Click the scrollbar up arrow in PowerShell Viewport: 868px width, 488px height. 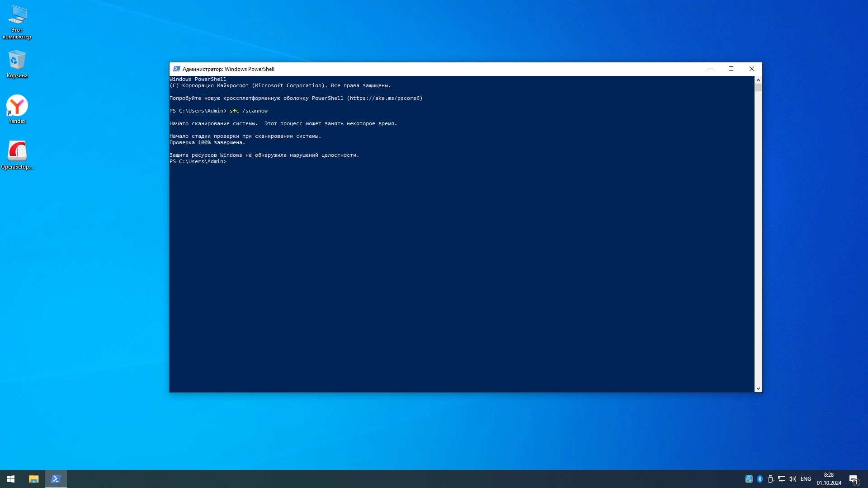pyautogui.click(x=758, y=80)
